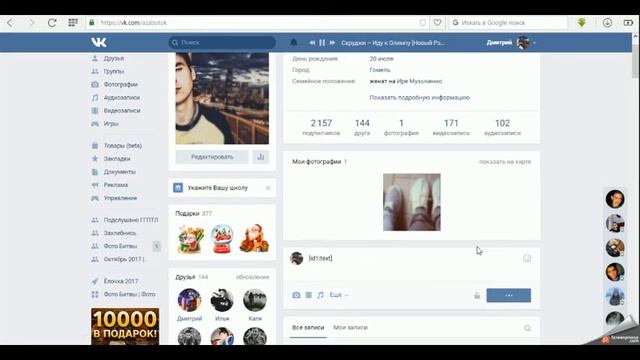Open the notifications bell in the header
Viewport: 640px width, 360px height.
(x=293, y=42)
